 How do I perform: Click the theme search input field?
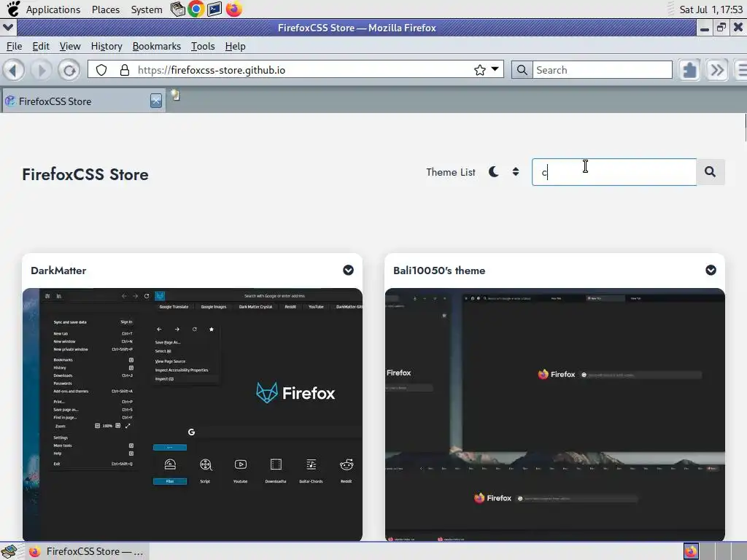tap(614, 172)
